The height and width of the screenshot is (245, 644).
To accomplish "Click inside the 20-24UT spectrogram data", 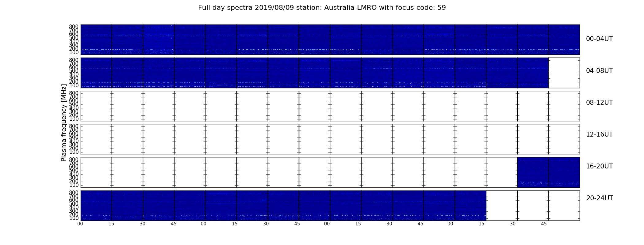I will pyautogui.click(x=283, y=205).
